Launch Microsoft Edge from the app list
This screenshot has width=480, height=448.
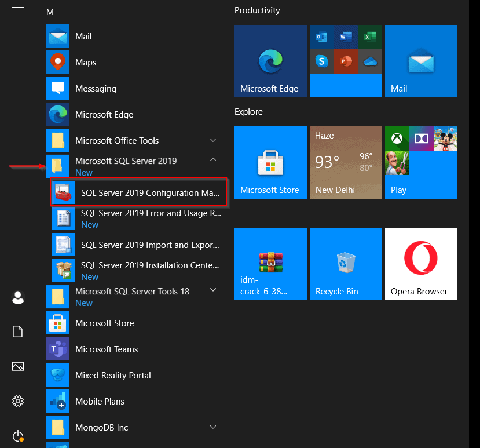(133, 114)
